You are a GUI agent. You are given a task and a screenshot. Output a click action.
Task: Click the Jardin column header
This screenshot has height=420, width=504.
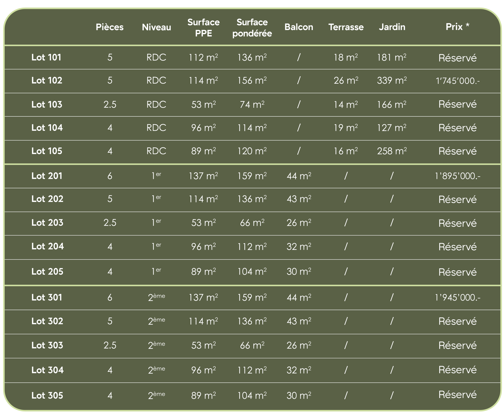point(392,27)
